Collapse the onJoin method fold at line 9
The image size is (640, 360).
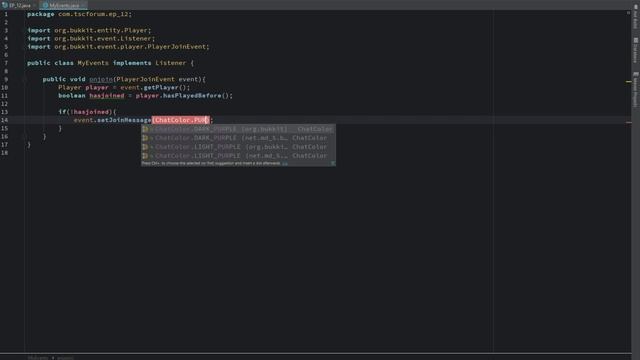click(24, 79)
